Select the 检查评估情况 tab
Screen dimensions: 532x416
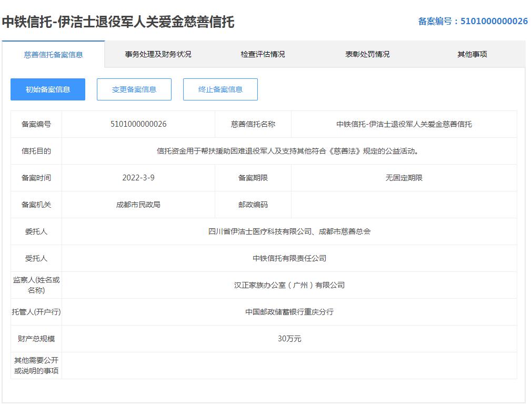pos(263,55)
